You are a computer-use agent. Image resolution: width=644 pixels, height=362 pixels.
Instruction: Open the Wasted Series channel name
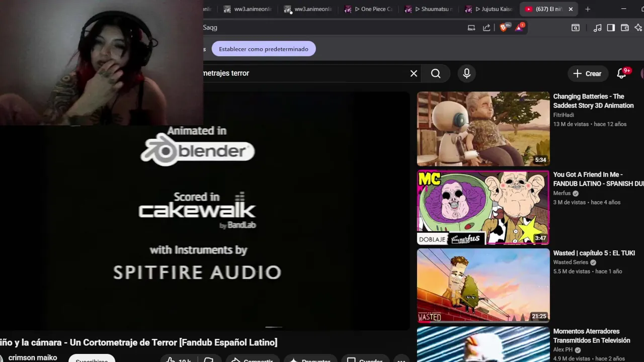click(x=571, y=262)
